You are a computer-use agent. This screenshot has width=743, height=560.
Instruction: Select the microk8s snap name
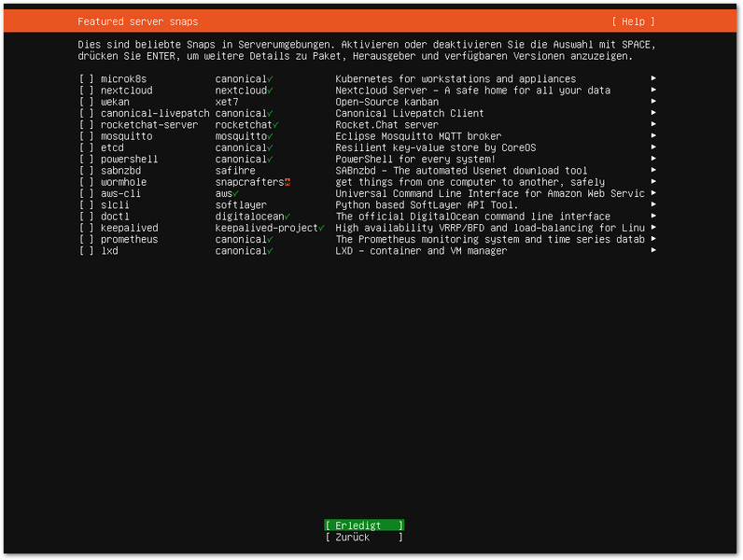(123, 78)
